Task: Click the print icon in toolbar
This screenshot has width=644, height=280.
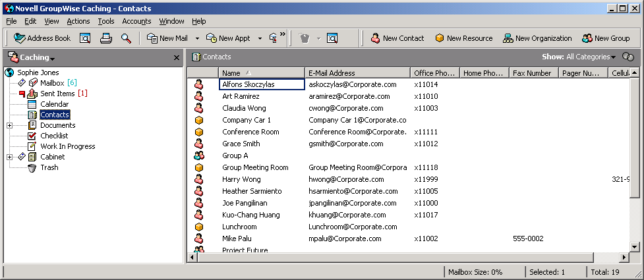Action: tap(106, 38)
